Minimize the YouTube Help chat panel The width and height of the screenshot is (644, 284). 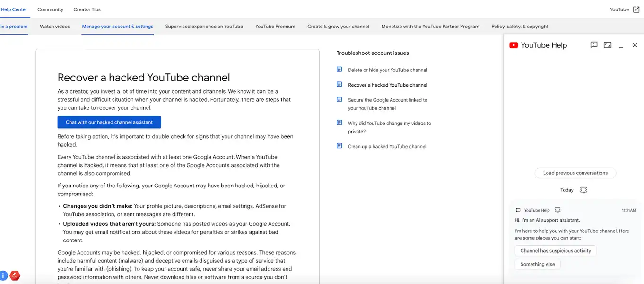pyautogui.click(x=621, y=45)
